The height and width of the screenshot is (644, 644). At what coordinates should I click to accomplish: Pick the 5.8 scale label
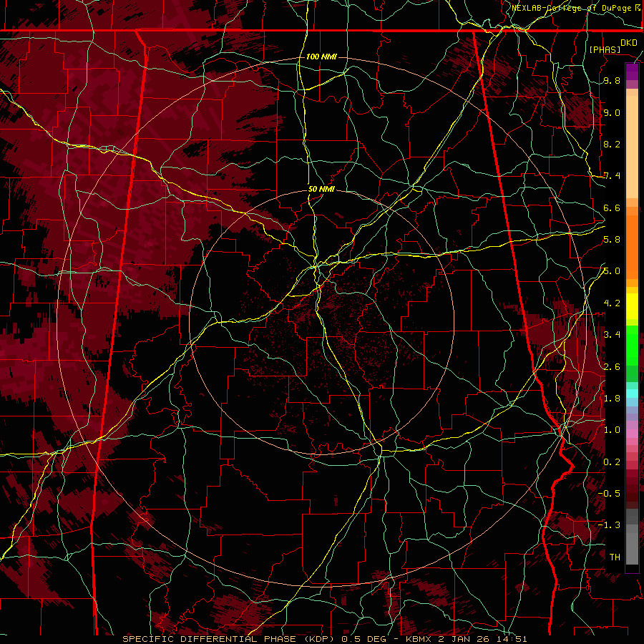(x=612, y=240)
